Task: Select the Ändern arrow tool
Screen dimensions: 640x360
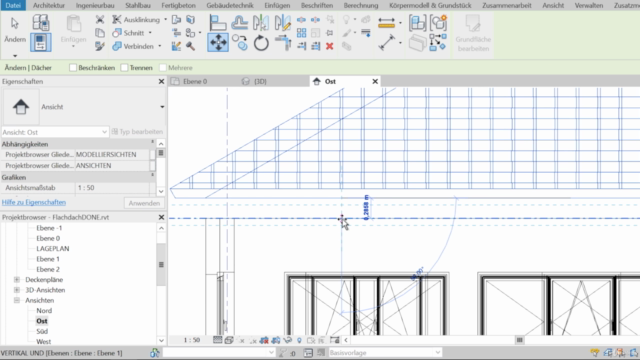Action: pos(15,29)
